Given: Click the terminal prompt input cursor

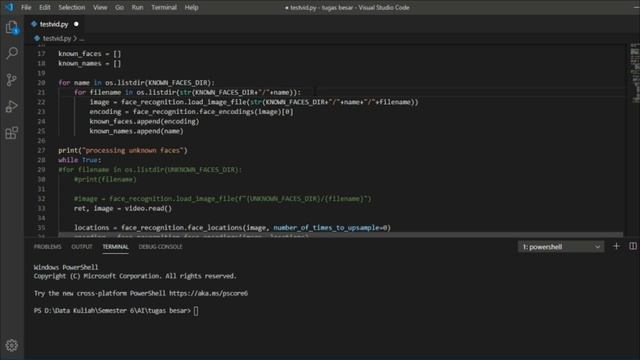Looking at the screenshot, I should [x=196, y=311].
